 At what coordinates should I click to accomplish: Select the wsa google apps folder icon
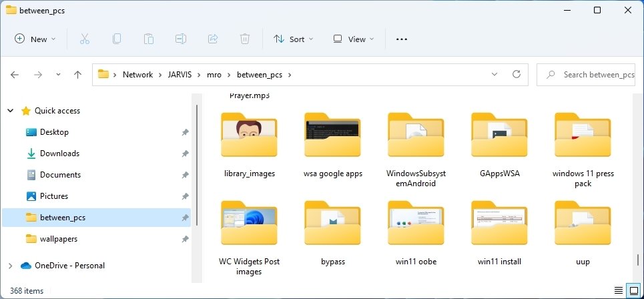click(333, 135)
